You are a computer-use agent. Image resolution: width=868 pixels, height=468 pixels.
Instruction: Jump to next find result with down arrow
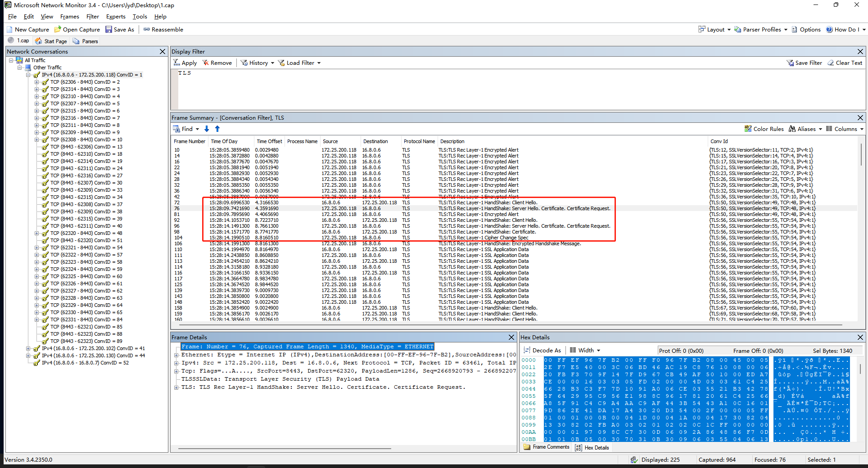point(207,129)
